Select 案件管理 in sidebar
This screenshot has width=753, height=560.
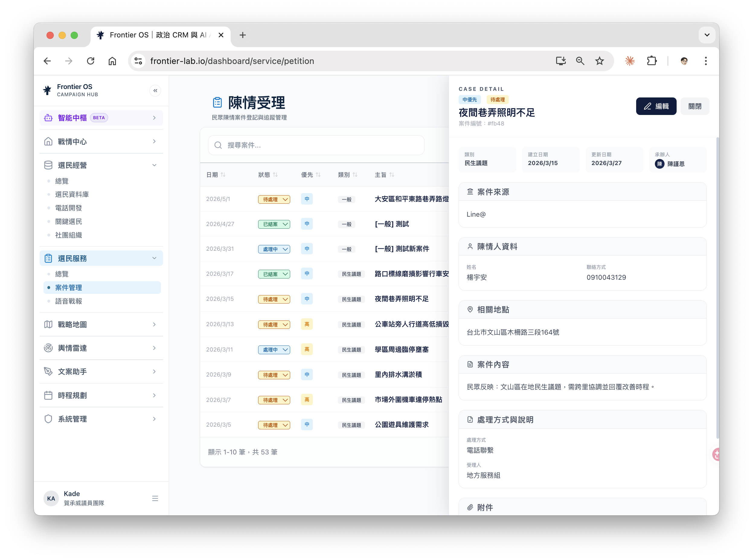(x=102, y=288)
